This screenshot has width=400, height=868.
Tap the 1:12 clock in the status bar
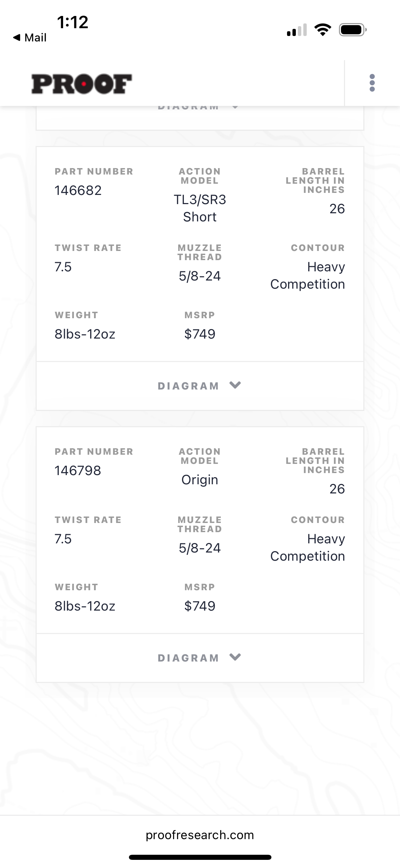pyautogui.click(x=73, y=22)
